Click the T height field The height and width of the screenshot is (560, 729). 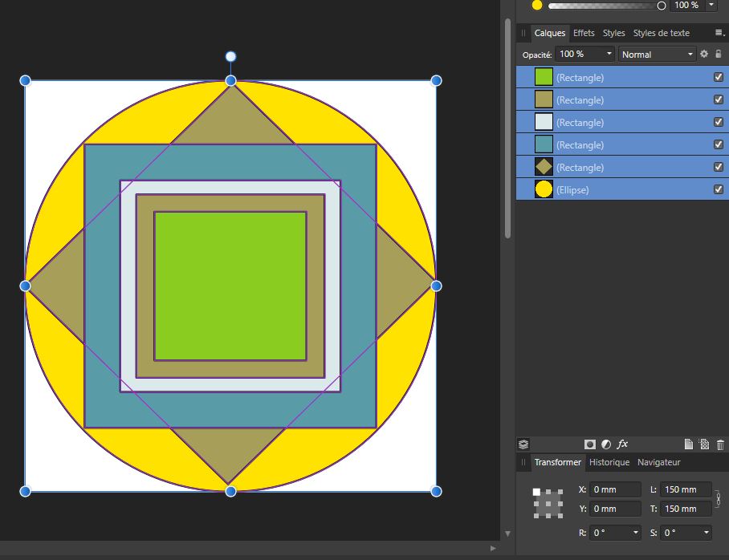686,509
